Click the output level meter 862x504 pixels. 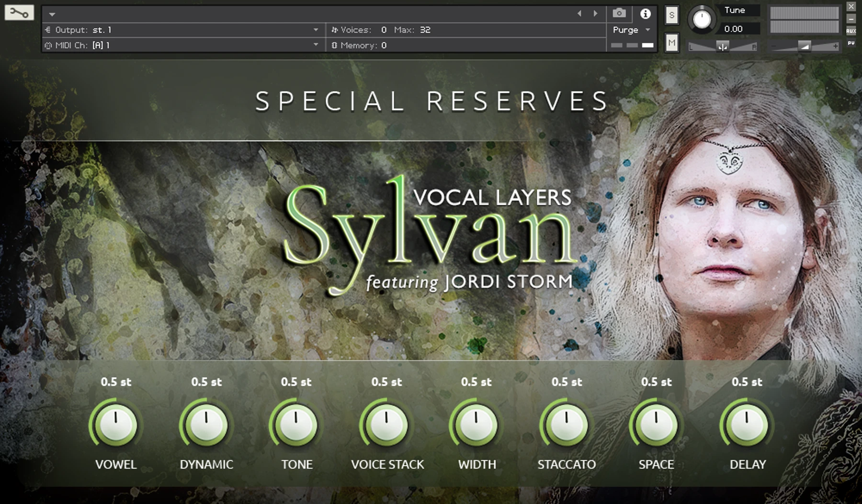[804, 20]
